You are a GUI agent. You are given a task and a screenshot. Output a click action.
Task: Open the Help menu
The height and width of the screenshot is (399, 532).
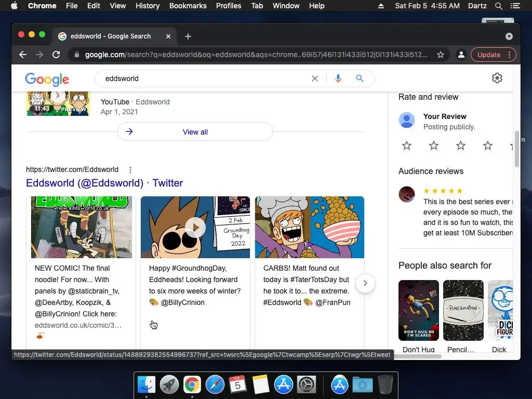point(316,6)
